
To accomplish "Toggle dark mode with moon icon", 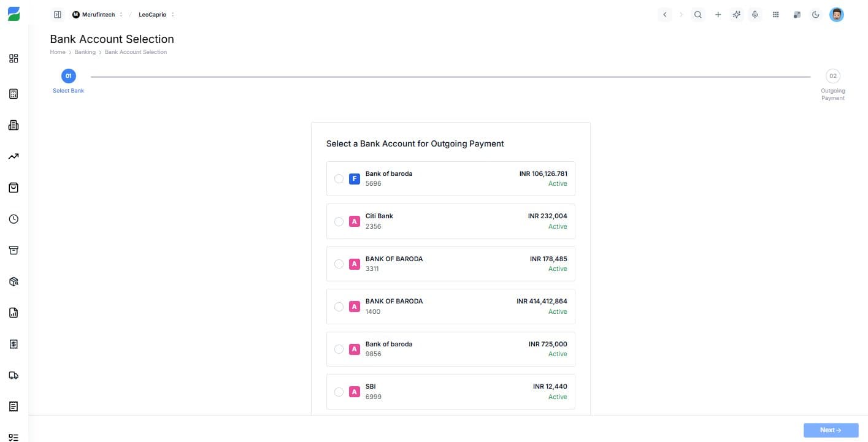I will 816,14.
